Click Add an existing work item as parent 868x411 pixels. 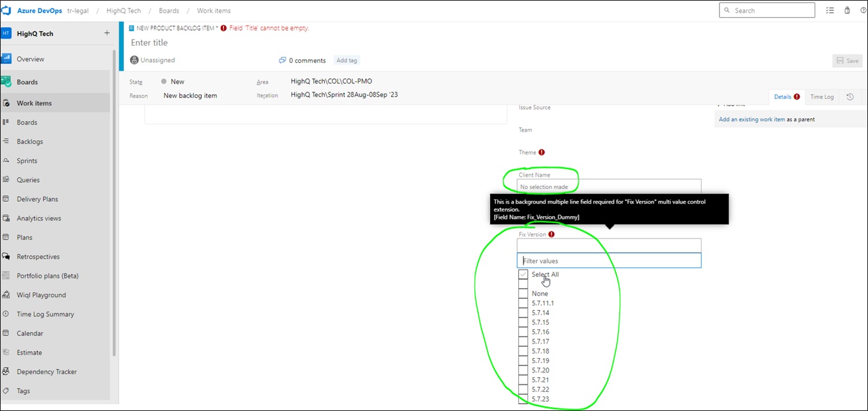pos(752,119)
